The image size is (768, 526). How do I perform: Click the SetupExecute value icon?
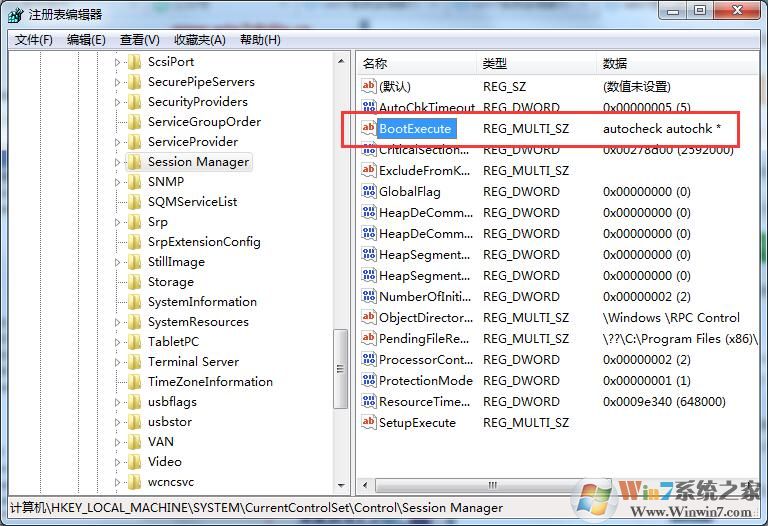coord(368,422)
